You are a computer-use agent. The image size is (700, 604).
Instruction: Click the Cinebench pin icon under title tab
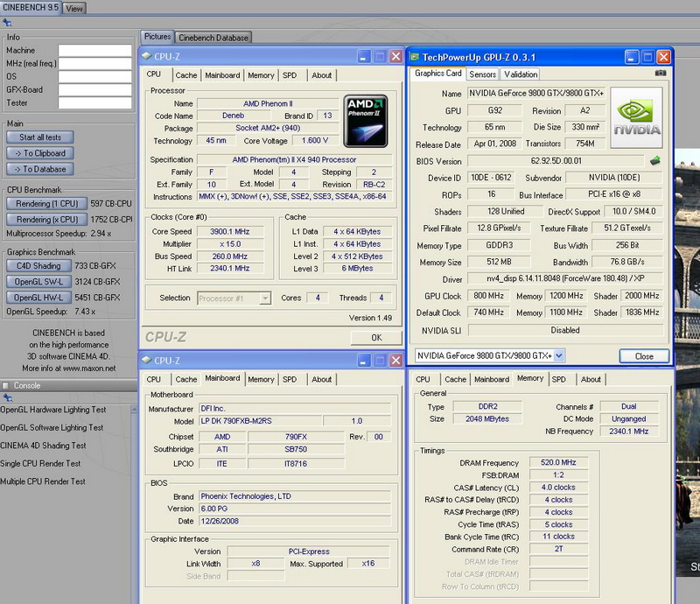(5, 23)
